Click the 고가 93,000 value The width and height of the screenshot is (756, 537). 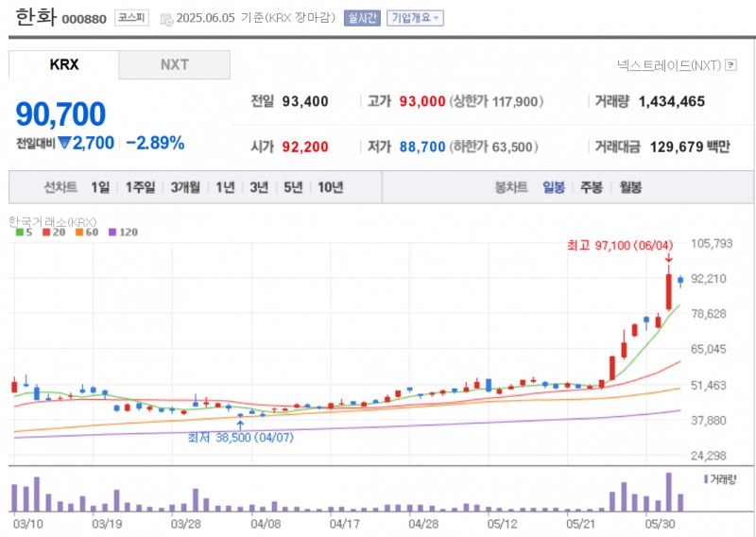421,101
